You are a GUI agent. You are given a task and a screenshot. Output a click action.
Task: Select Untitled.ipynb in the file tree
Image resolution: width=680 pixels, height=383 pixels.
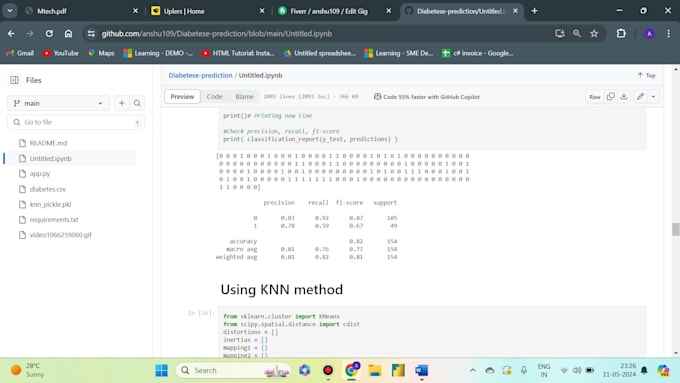tap(50, 158)
